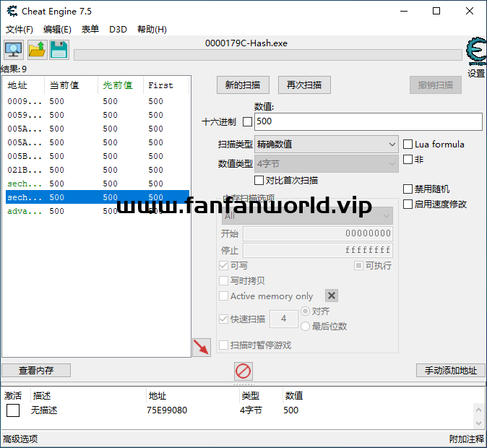Click 附加注释 at bottom right
The width and height of the screenshot is (487, 448).
(467, 439)
